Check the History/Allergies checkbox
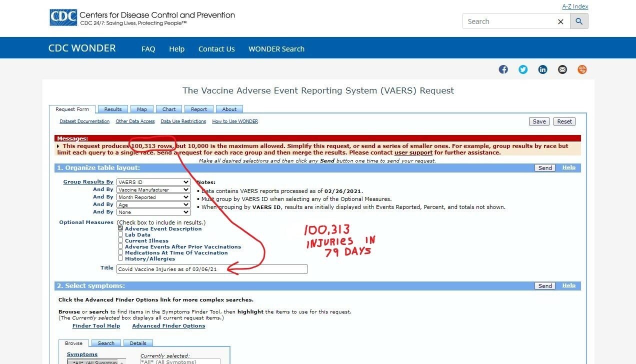The width and height of the screenshot is (636, 364). pyautogui.click(x=120, y=258)
